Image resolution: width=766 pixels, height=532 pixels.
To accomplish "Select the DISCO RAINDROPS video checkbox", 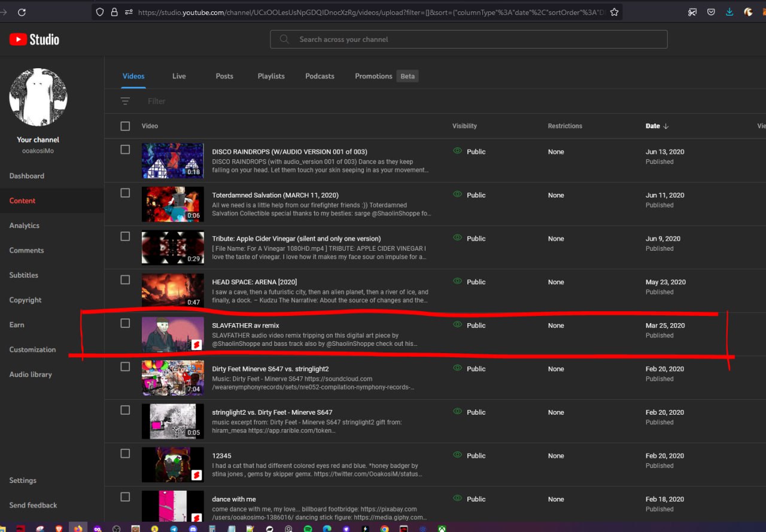I will [x=125, y=150].
